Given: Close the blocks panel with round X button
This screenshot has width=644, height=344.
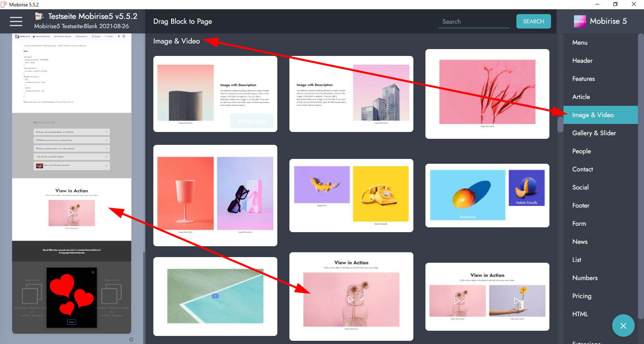Looking at the screenshot, I should [623, 325].
